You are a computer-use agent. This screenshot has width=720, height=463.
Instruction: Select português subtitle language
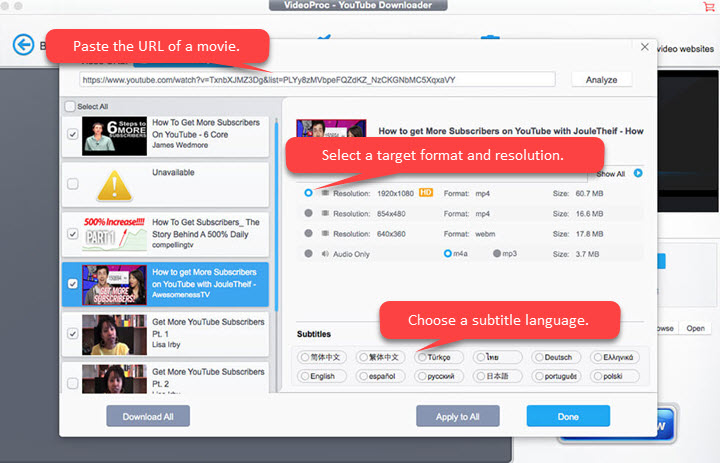557,376
